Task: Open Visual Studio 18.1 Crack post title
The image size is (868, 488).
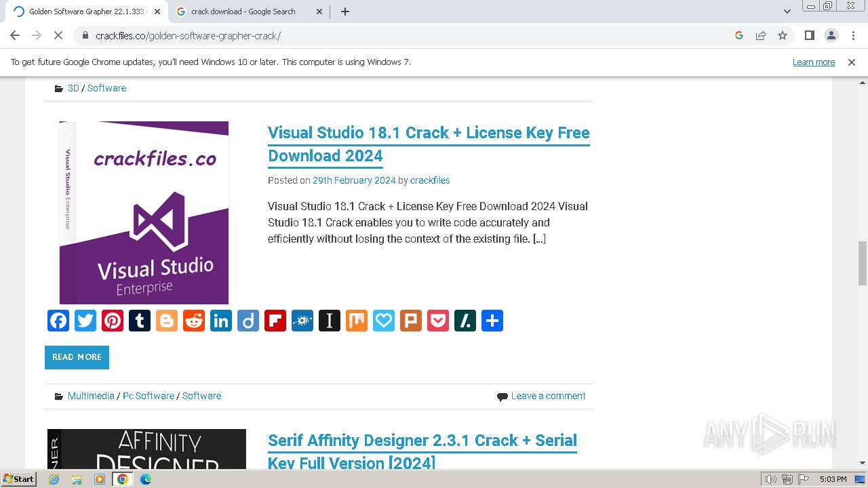Action: tap(429, 144)
